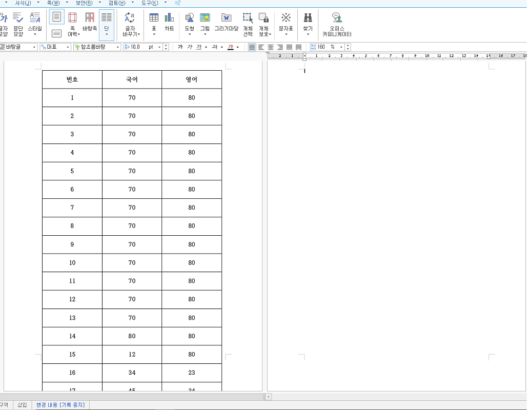
Task: Open 쪽 여백 page margins tool
Action: click(73, 24)
